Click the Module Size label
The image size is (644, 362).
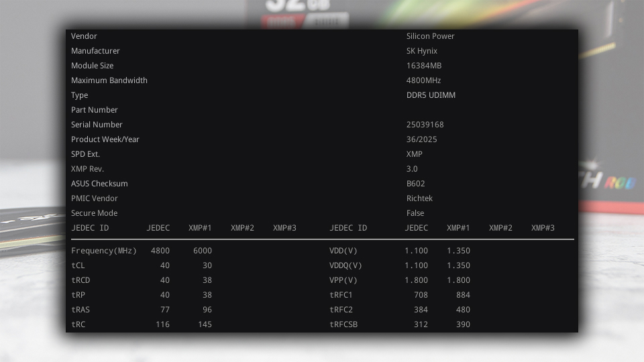click(92, 66)
